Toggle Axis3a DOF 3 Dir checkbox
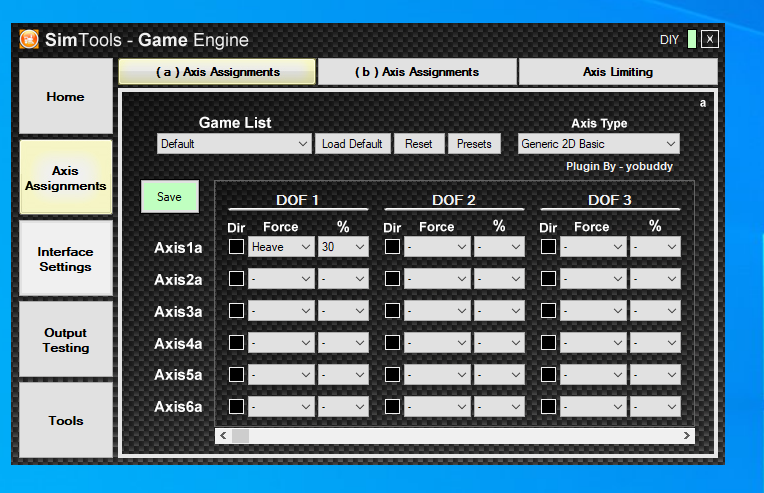The width and height of the screenshot is (764, 493). point(548,310)
